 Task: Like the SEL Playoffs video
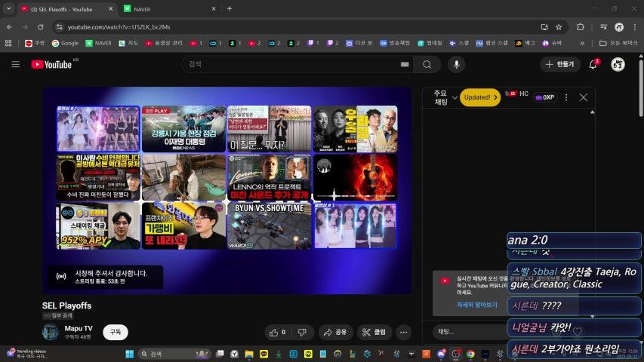pyautogui.click(x=278, y=332)
